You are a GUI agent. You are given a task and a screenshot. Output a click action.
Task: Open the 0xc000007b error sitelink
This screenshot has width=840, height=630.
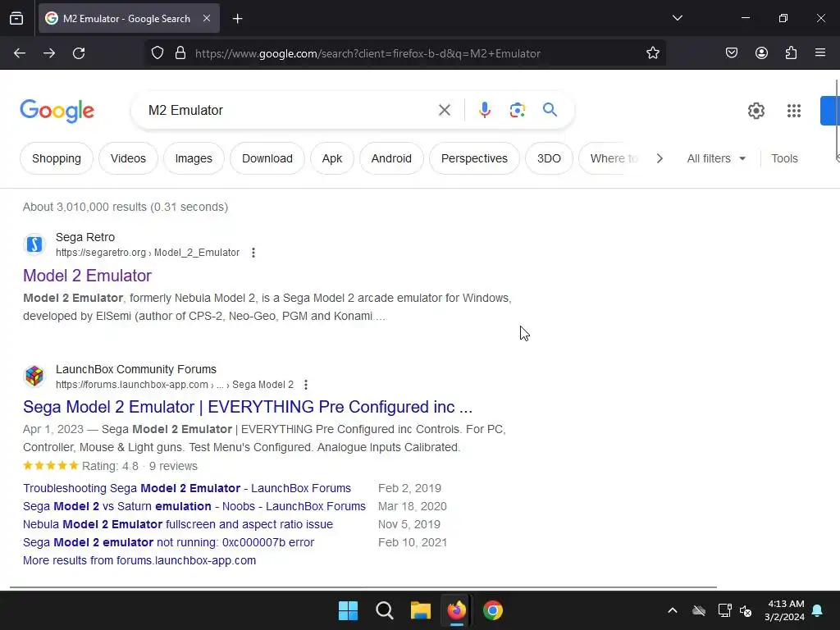[169, 542]
